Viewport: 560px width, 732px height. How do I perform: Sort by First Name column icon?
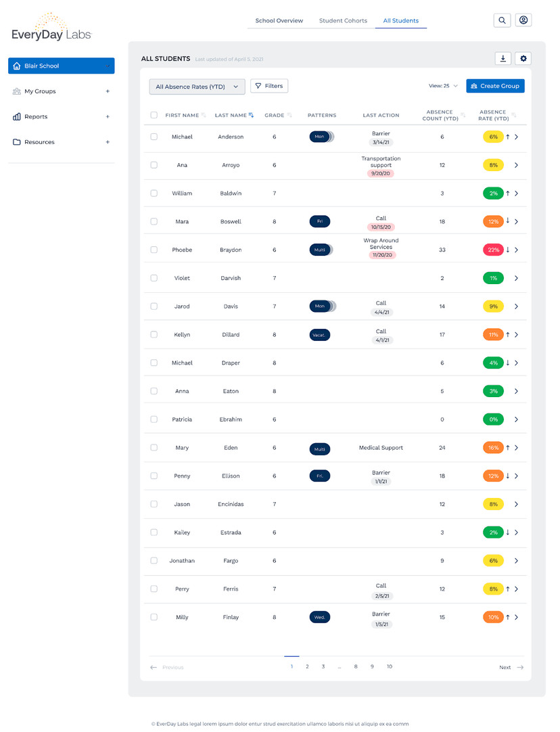click(204, 116)
